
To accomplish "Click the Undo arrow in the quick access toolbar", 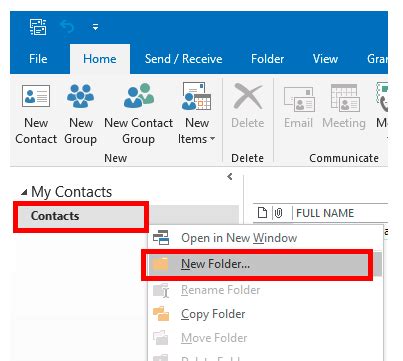I will 67,27.
